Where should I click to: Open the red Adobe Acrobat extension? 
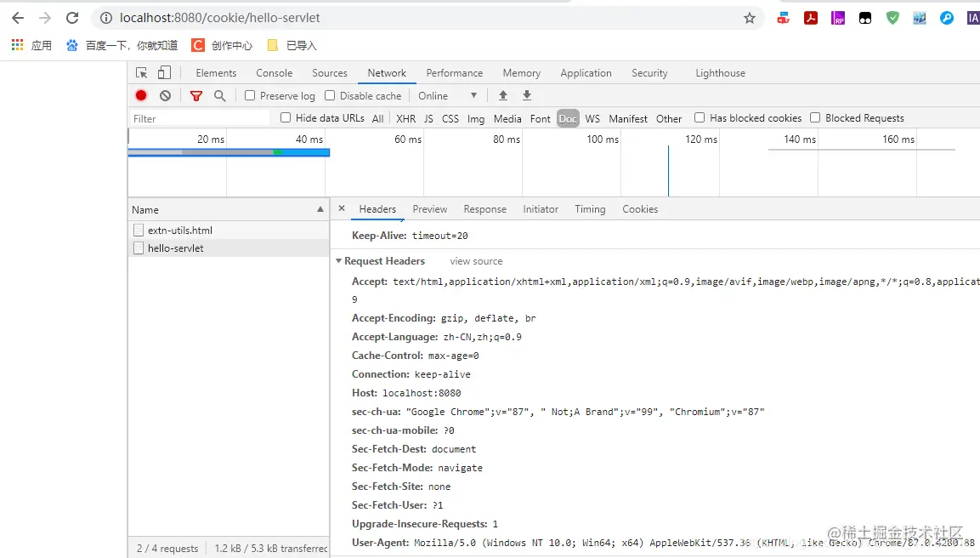pyautogui.click(x=811, y=18)
